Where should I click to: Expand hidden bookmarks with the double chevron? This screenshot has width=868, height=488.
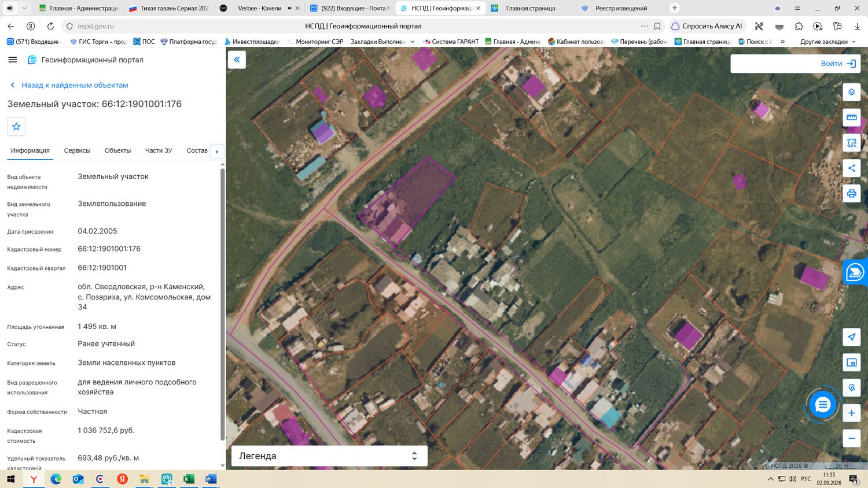pos(782,42)
